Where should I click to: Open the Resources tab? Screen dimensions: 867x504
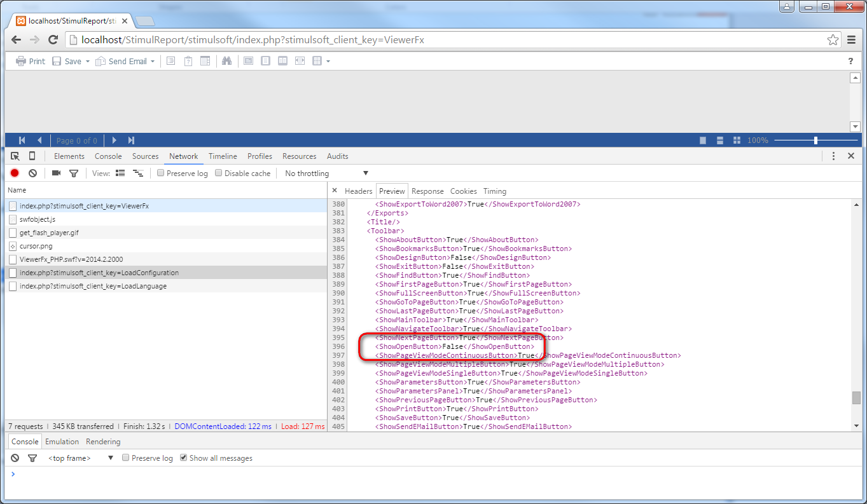click(300, 156)
